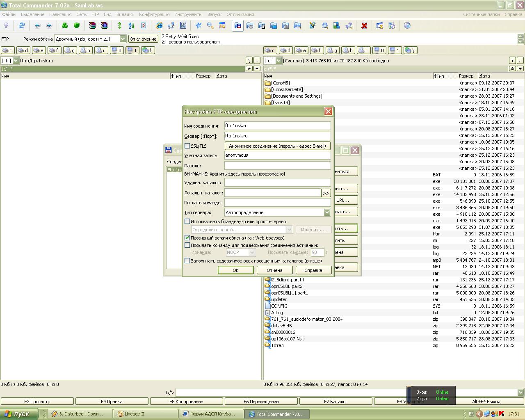Open right panel directory history arrow
This screenshot has width=525, height=420.
coord(520,68)
